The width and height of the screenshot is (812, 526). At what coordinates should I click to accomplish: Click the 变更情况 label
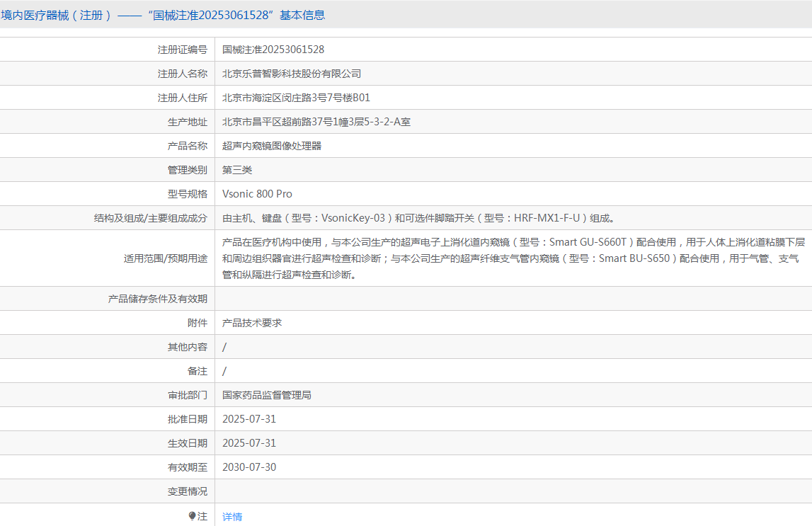[x=188, y=491]
